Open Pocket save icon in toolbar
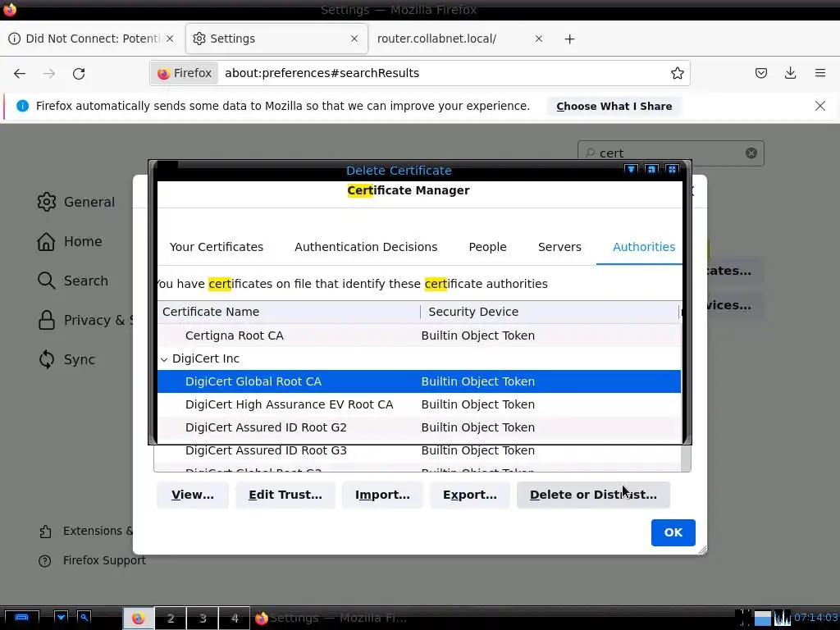The width and height of the screenshot is (840, 630). (x=760, y=73)
